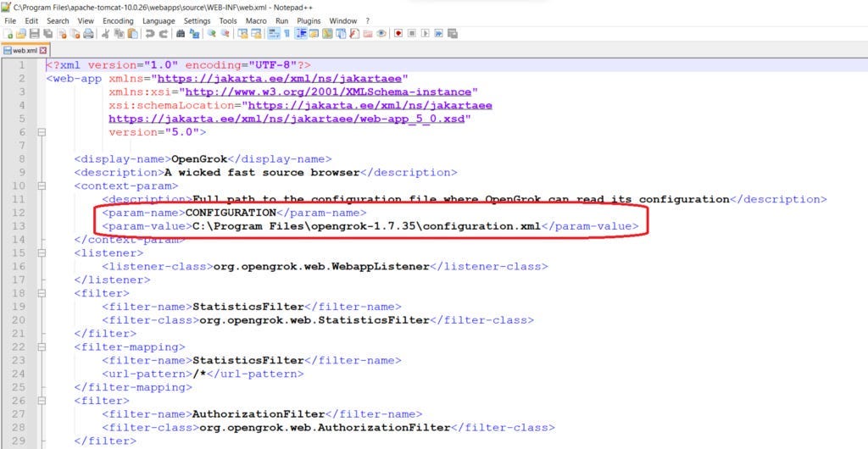Click org.opengrok.web.AuthorizationFilter on line 28
This screenshot has height=449, width=868.
pos(325,428)
